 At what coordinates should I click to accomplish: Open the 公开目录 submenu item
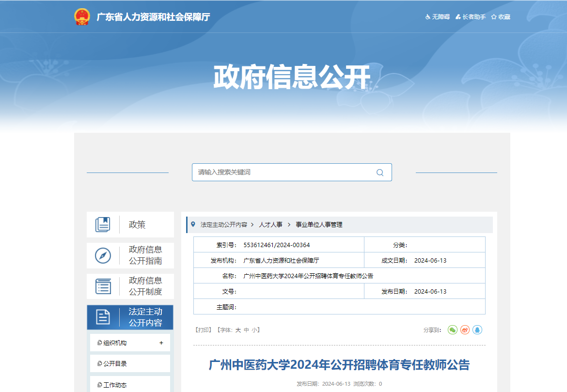tap(130, 364)
